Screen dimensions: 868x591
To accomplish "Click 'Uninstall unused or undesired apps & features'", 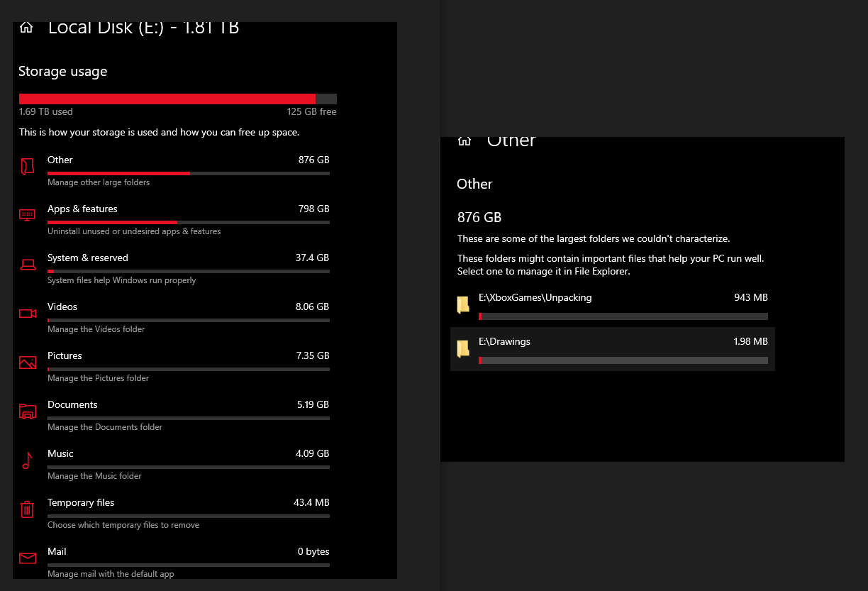I will pos(134,231).
